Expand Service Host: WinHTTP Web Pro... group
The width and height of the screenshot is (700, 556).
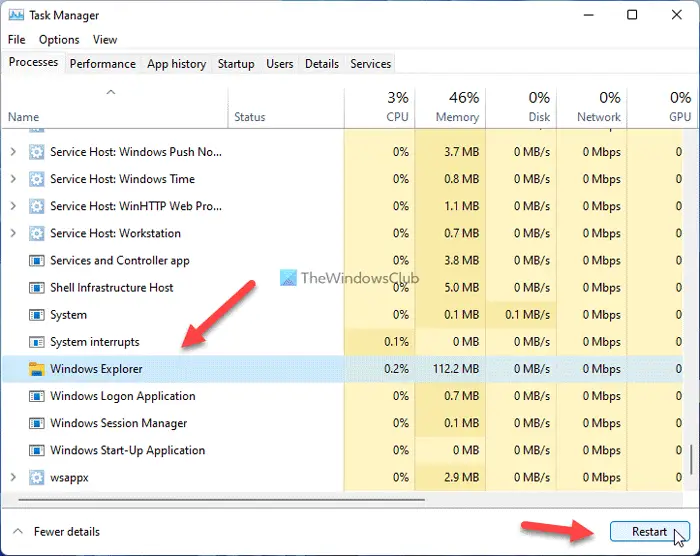tap(13, 206)
